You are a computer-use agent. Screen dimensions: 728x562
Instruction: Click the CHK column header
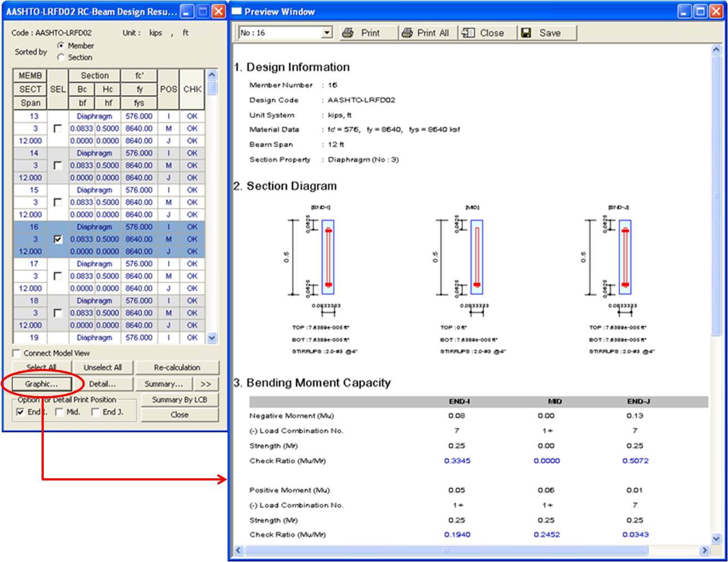pyautogui.click(x=192, y=89)
